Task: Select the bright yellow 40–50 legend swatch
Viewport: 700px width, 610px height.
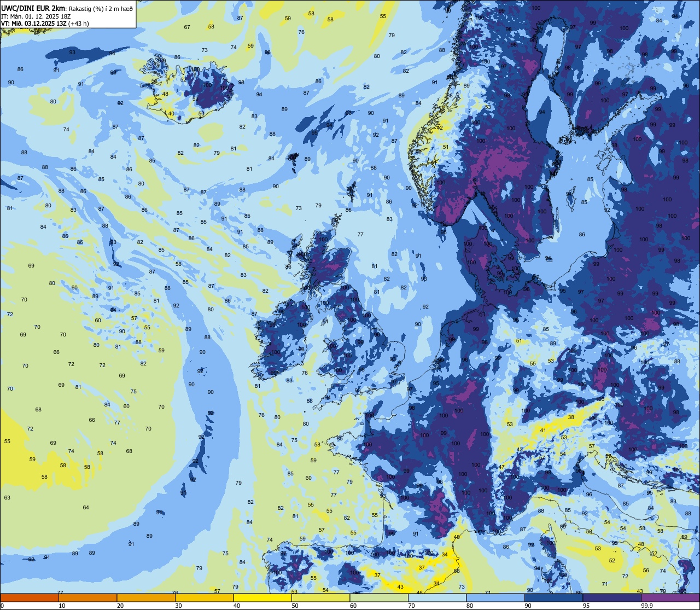Action: pyautogui.click(x=262, y=597)
